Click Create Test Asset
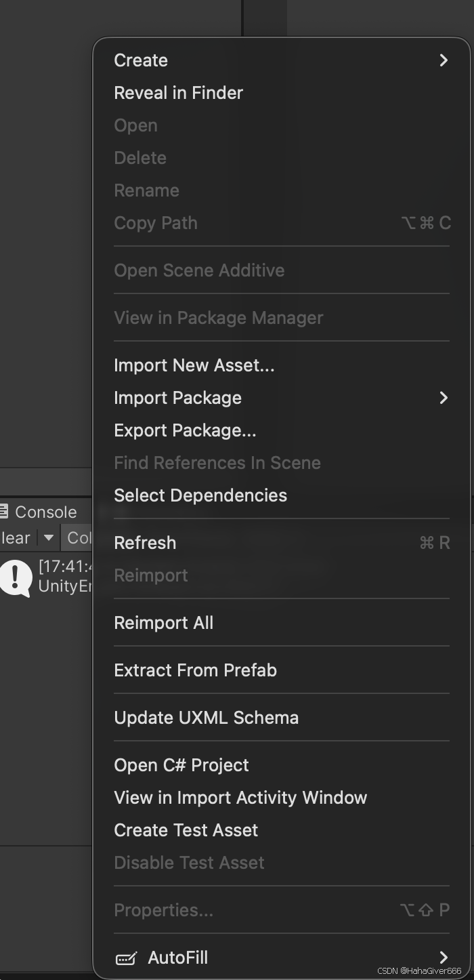The height and width of the screenshot is (980, 474). point(186,830)
